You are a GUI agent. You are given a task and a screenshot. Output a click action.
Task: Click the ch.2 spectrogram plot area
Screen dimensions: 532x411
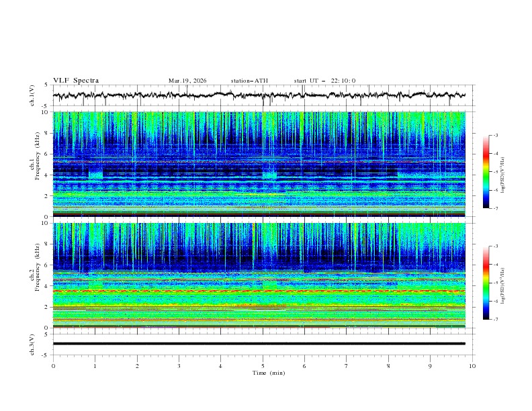(x=259, y=275)
